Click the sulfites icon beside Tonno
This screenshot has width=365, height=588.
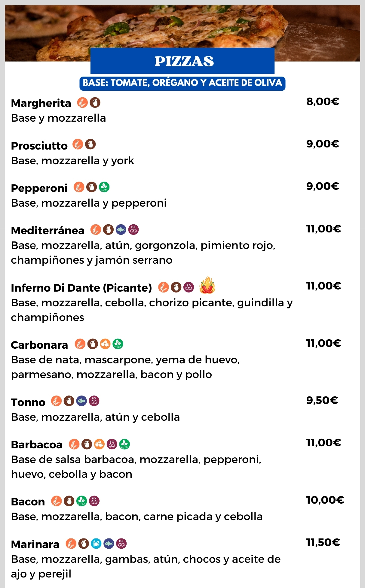coord(94,401)
